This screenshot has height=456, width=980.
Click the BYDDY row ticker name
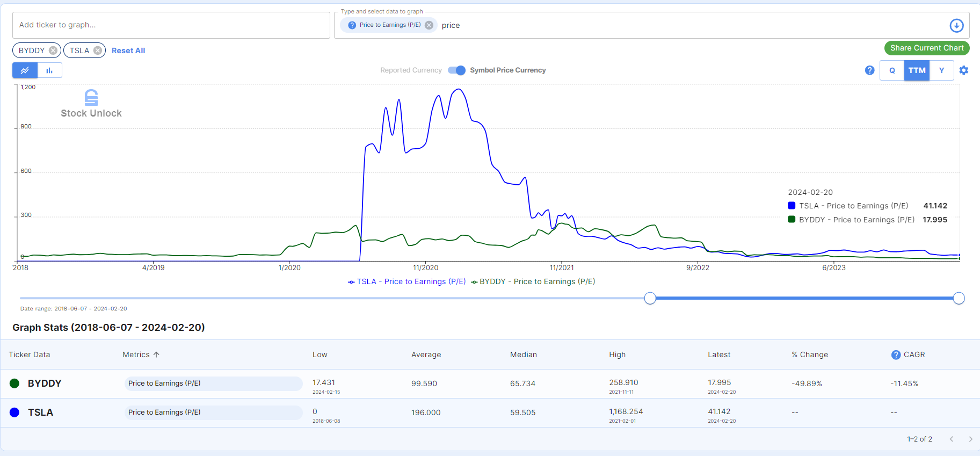45,383
